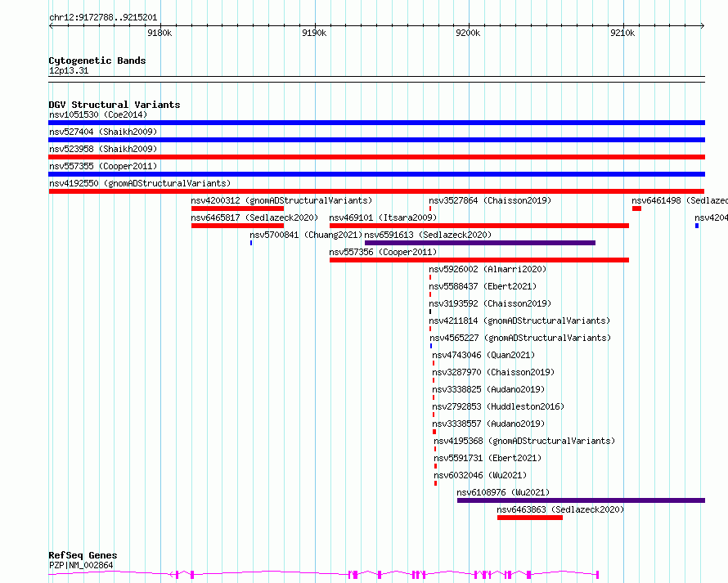
Task: Click the small blue marker under nsv5700841
Action: coord(251,243)
